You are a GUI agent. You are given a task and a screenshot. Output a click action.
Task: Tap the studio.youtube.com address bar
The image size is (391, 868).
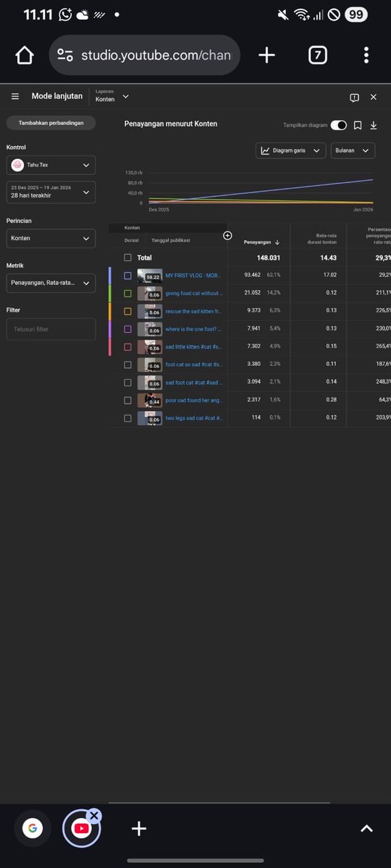(x=145, y=55)
